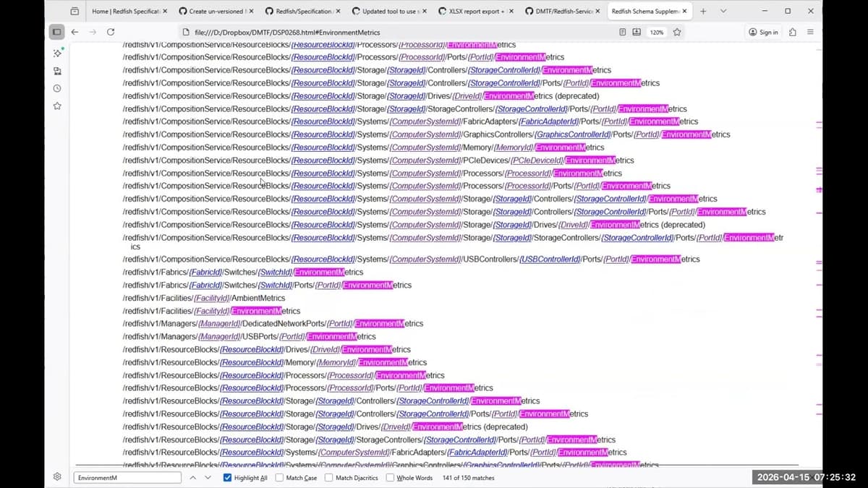868x488 pixels.
Task: Open the Bookmarks sidebar panel
Action: pos(57,106)
